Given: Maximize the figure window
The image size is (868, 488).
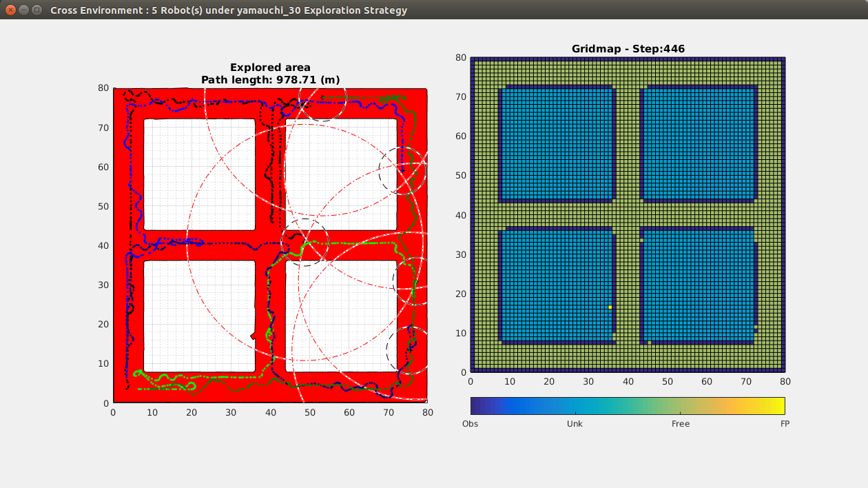Looking at the screenshot, I should (37, 10).
